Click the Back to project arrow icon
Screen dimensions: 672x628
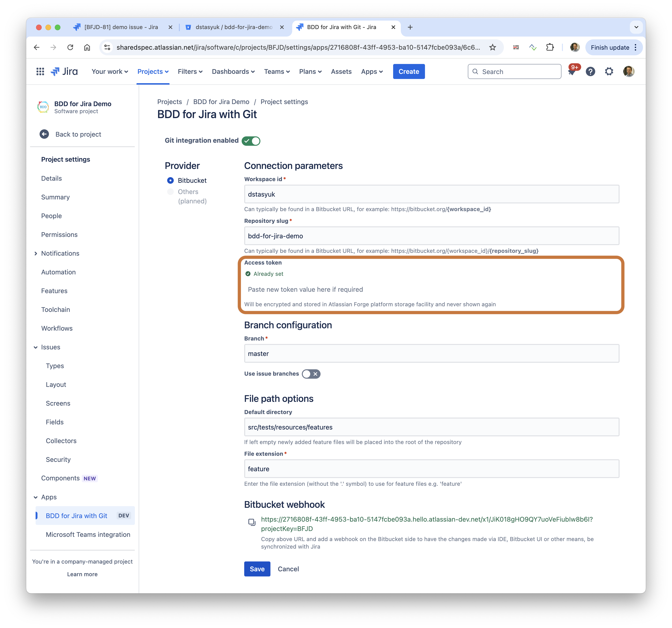(44, 134)
